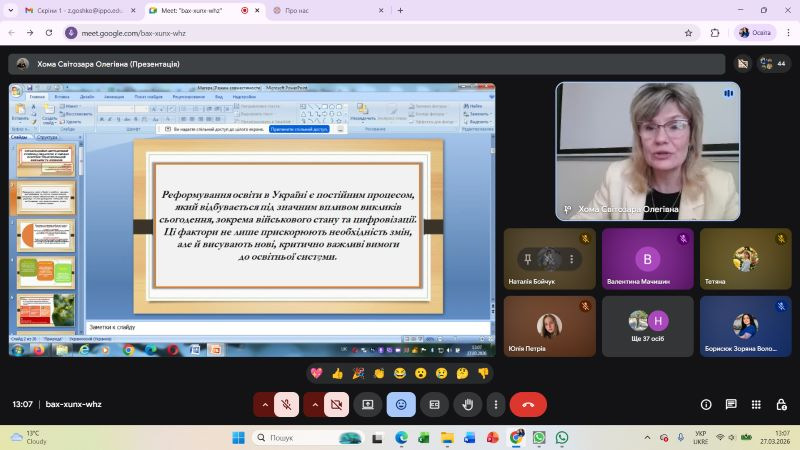Send the heart reaction emoji
This screenshot has height=450, width=800.
pyautogui.click(x=316, y=373)
